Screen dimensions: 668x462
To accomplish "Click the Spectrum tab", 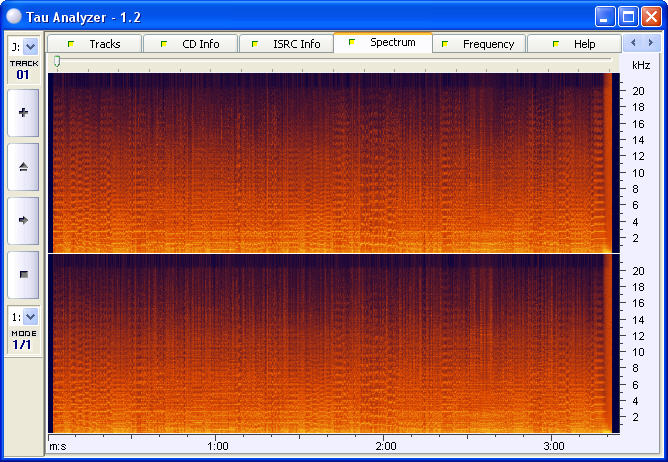I will (x=383, y=43).
